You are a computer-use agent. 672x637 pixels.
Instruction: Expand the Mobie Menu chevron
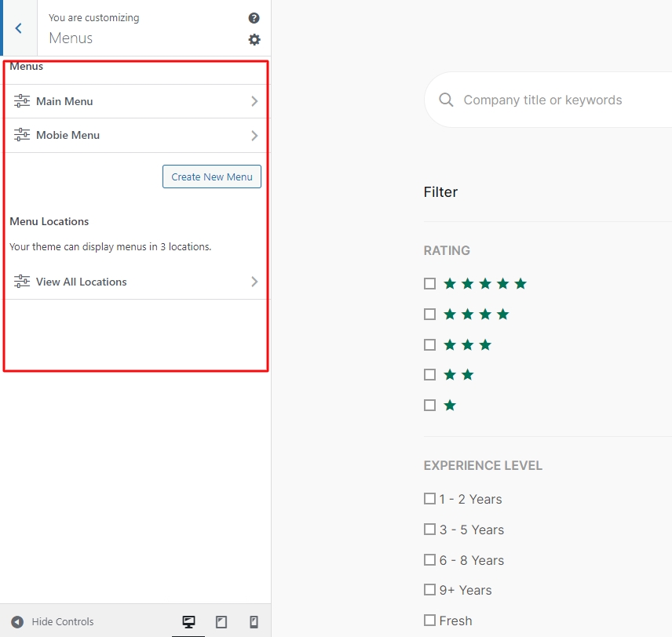point(254,135)
